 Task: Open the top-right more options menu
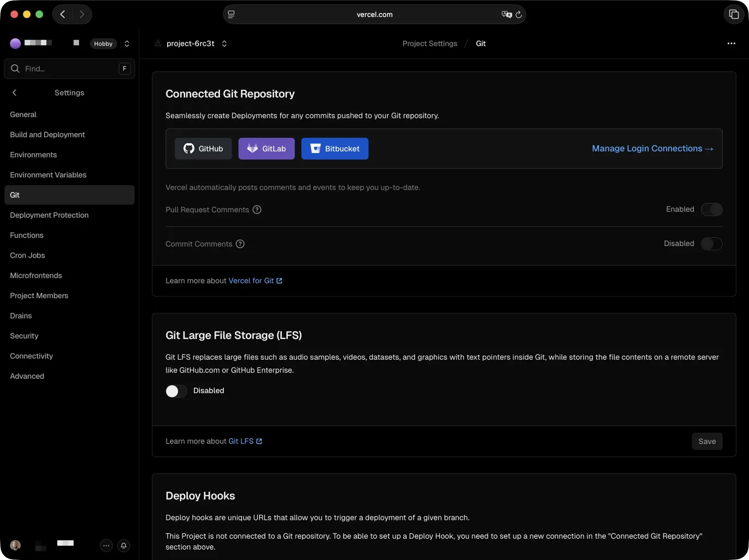(731, 43)
